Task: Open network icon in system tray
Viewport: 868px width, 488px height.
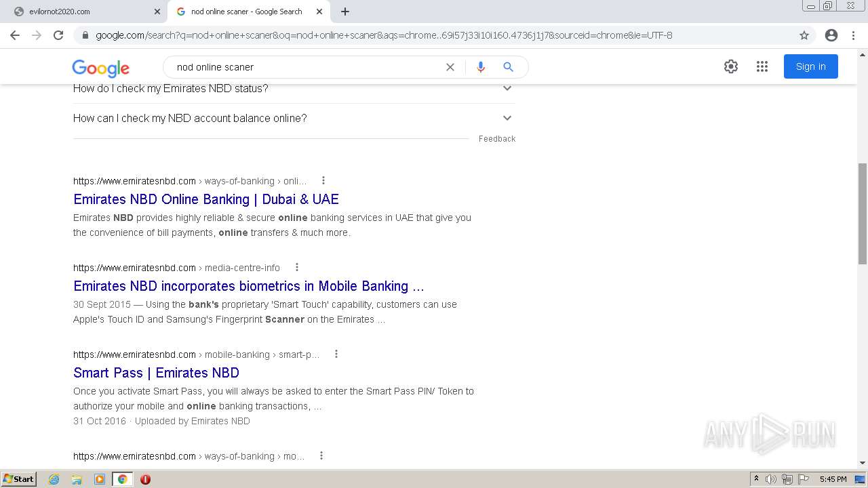Action: [x=787, y=479]
